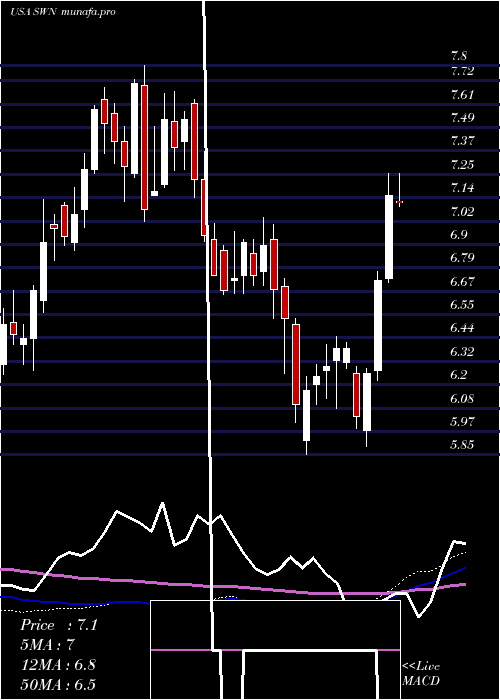Click the 7.37 price axis label
500x700 pixels.
pyautogui.click(x=462, y=141)
